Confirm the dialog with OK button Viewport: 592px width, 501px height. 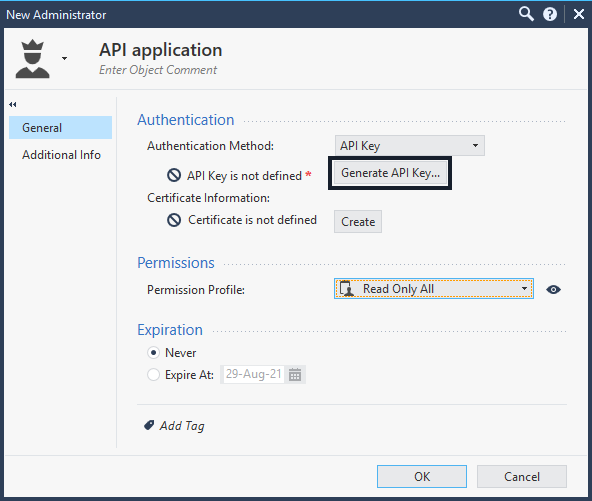point(422,476)
